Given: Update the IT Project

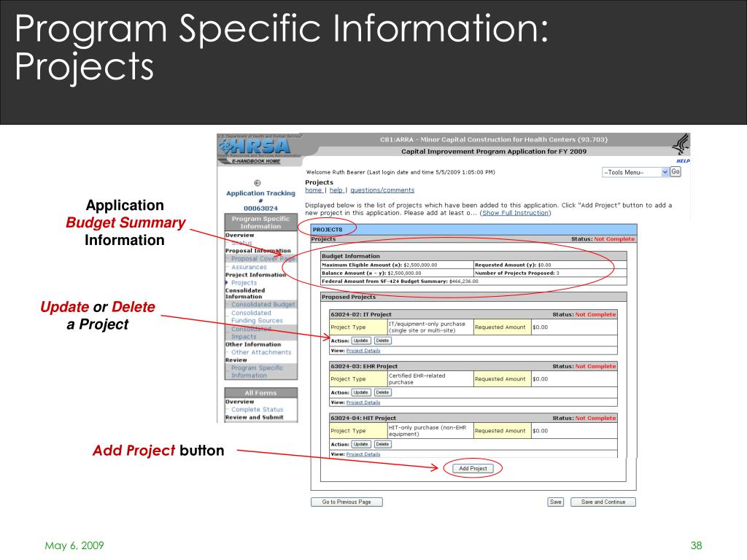Looking at the screenshot, I should [360, 341].
